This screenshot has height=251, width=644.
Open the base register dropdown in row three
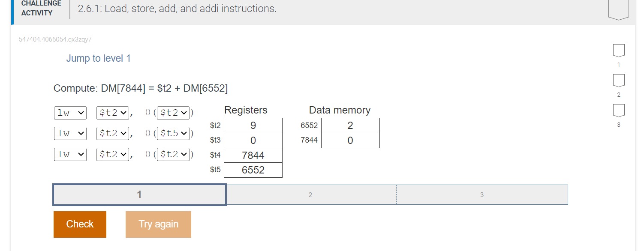pyautogui.click(x=173, y=154)
